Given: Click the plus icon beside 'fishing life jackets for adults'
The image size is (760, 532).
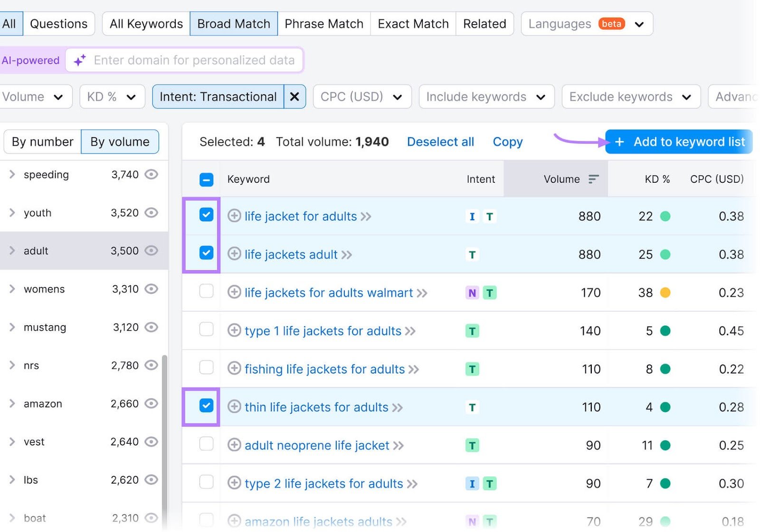Looking at the screenshot, I should tap(234, 369).
